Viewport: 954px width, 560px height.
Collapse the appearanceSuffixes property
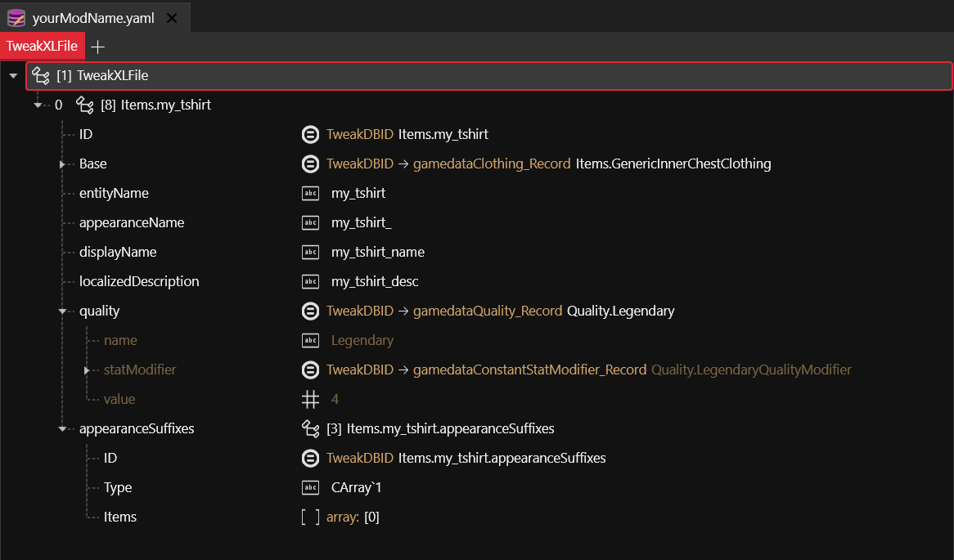pos(62,429)
